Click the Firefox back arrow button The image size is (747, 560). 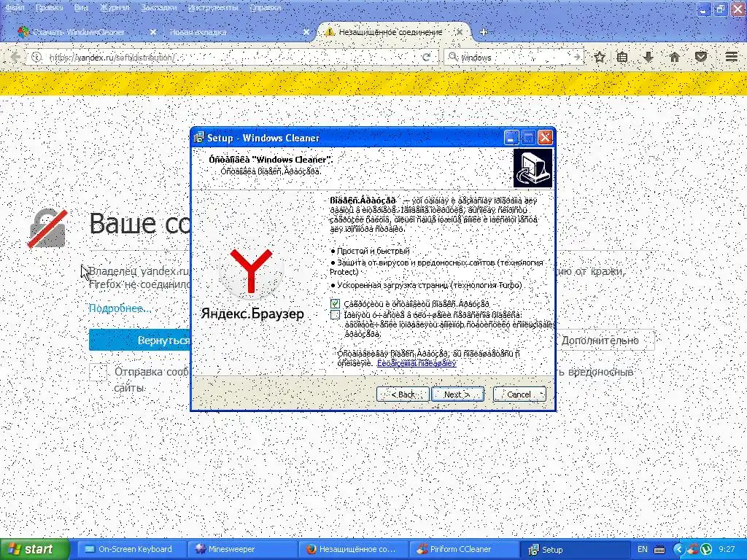coord(15,57)
